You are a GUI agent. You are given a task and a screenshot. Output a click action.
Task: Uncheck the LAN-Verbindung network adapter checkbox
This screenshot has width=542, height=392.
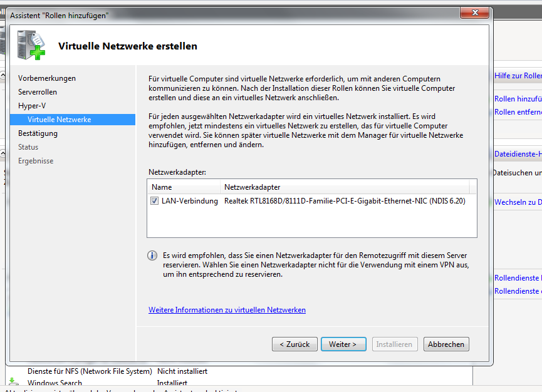point(154,201)
